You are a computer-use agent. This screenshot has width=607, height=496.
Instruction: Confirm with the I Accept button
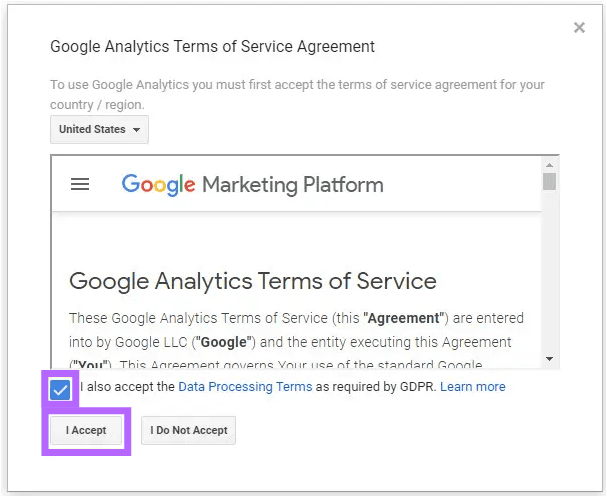86,430
